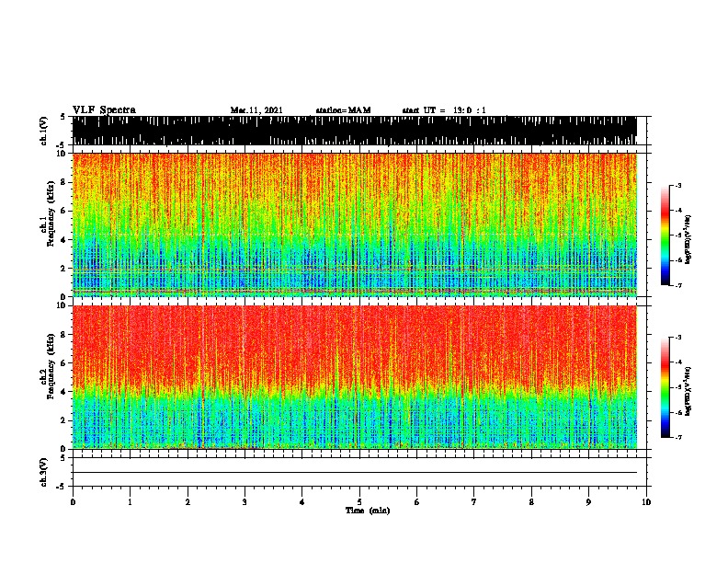
Task: Click the "station=MAM" header label
Action: click(343, 110)
